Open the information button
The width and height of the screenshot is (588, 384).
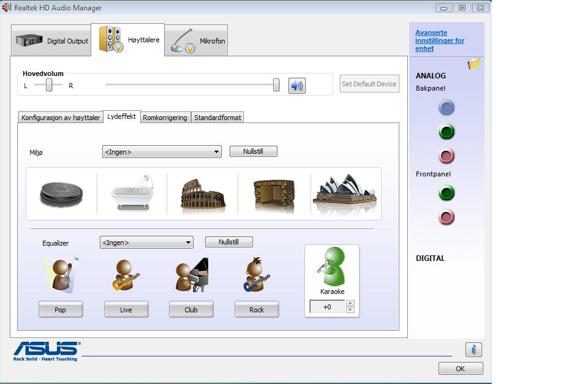pos(473,350)
